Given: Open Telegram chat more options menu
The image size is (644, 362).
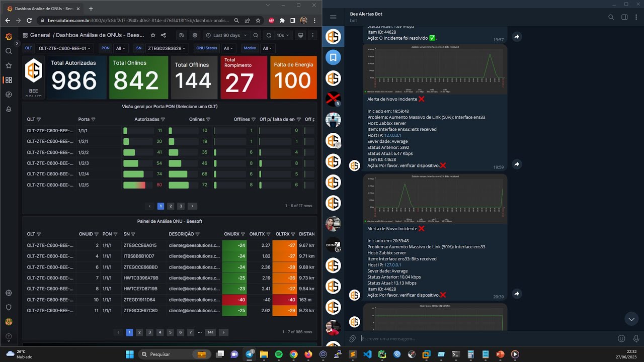Looking at the screenshot, I should (637, 17).
